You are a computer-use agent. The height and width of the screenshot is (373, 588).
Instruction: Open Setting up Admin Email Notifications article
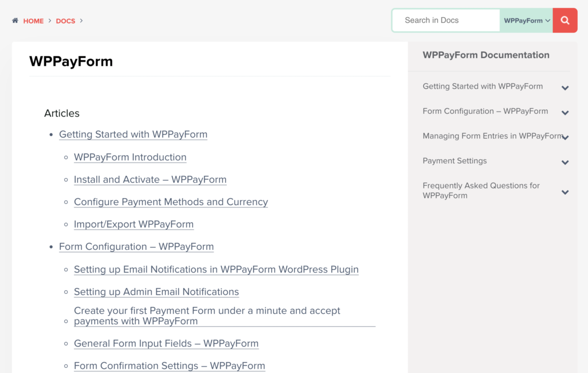click(x=156, y=291)
